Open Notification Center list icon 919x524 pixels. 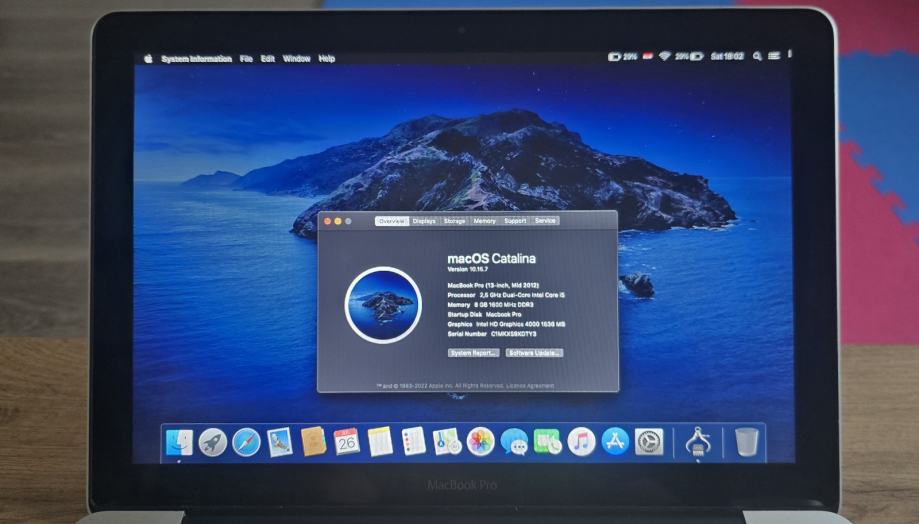pyautogui.click(x=774, y=56)
